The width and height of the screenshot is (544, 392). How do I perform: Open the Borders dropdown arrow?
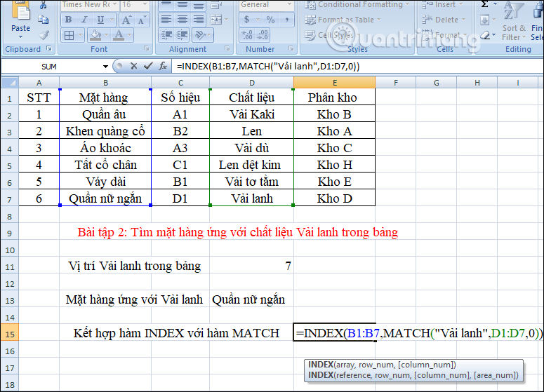80,35
